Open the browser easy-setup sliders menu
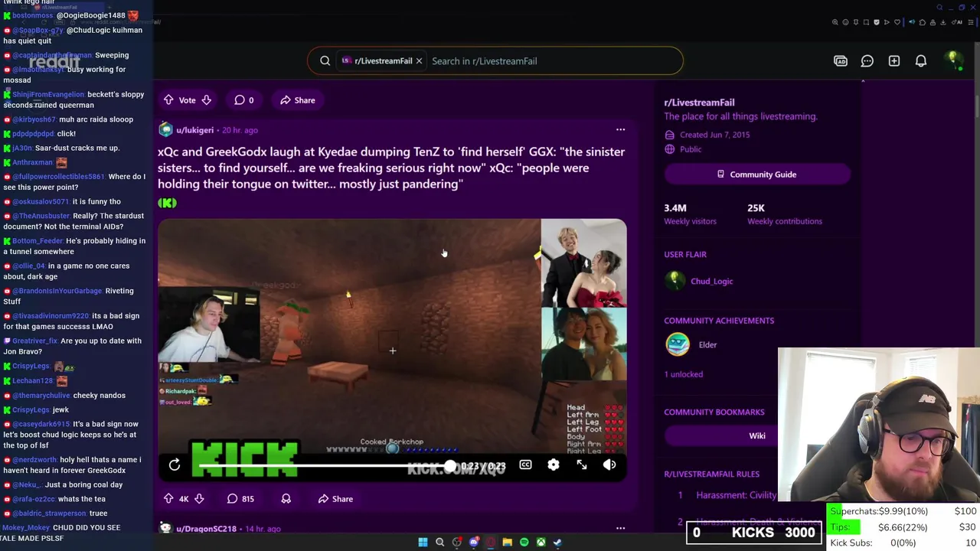Viewport: 980px width, 551px height. click(x=971, y=22)
